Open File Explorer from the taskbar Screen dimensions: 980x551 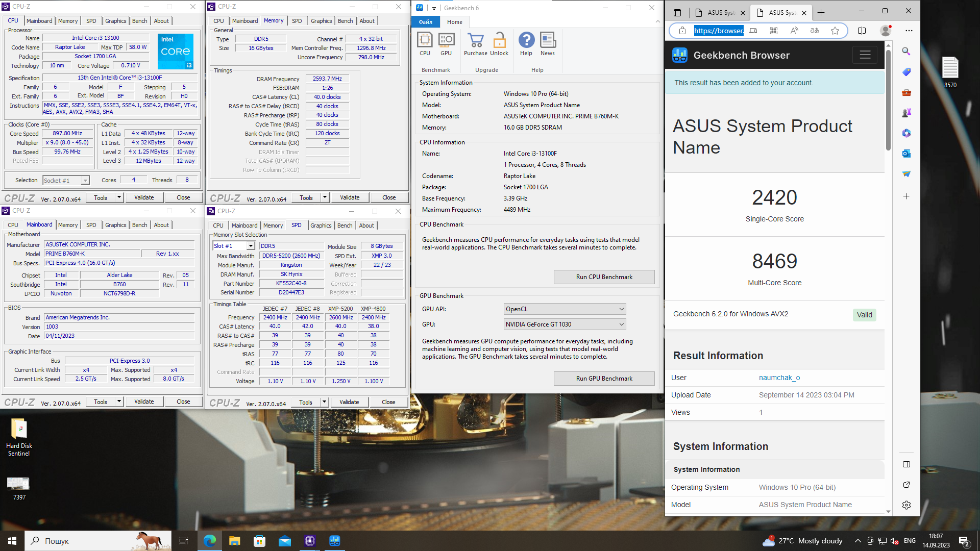coord(234,541)
